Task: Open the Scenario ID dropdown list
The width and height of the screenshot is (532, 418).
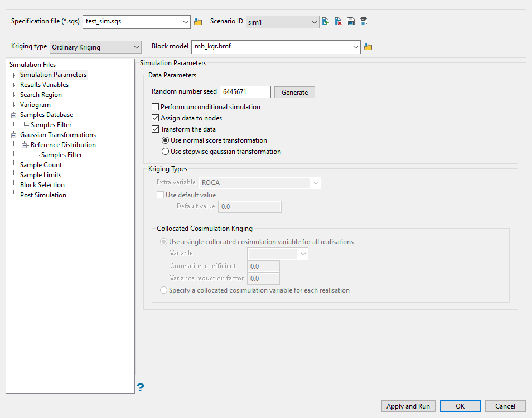Action: click(x=312, y=21)
